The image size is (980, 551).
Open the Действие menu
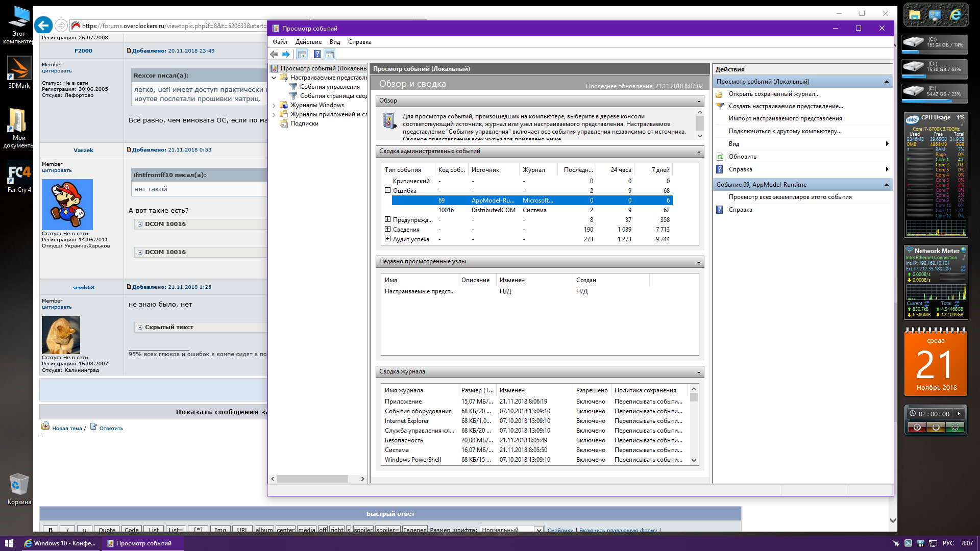pos(308,42)
